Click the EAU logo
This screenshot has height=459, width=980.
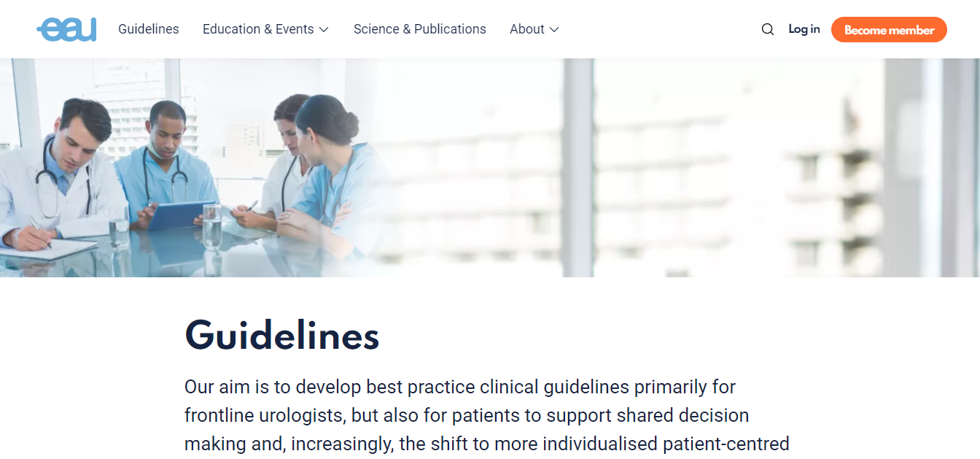point(66,29)
